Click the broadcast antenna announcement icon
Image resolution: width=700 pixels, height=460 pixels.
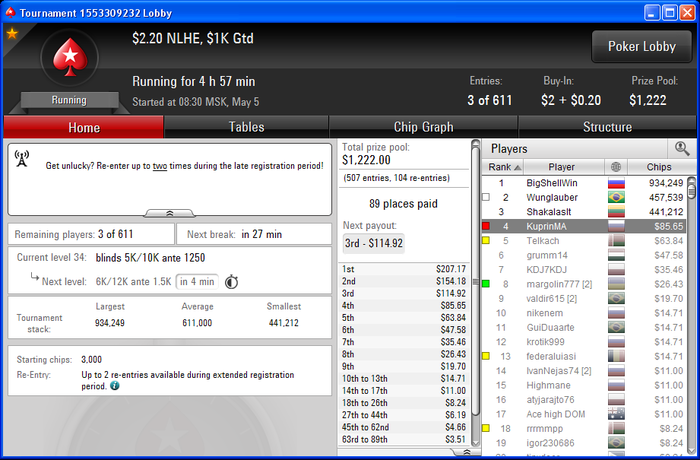coord(21,159)
